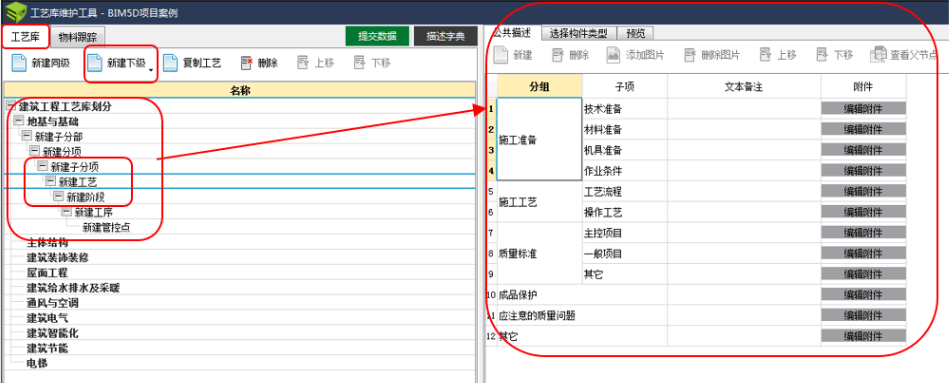Click the 施工准备 group cell
The height and width of the screenshot is (383, 950).
tap(539, 139)
